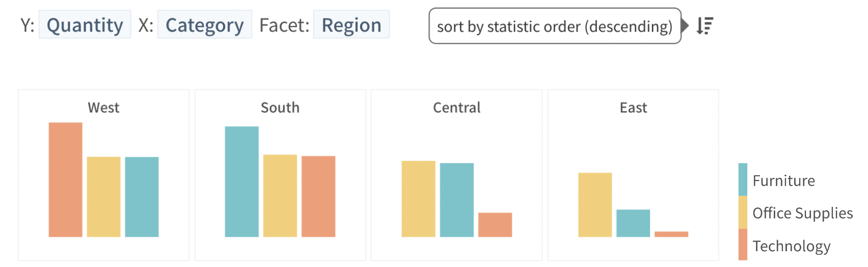
Task: Click the West facet title
Action: (x=103, y=108)
